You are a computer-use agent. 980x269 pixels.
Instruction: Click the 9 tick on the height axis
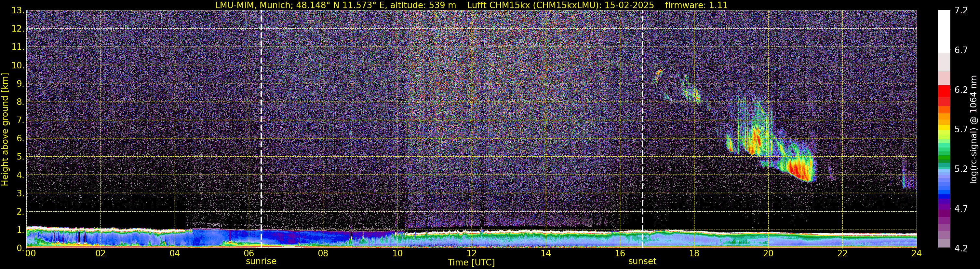pos(20,84)
